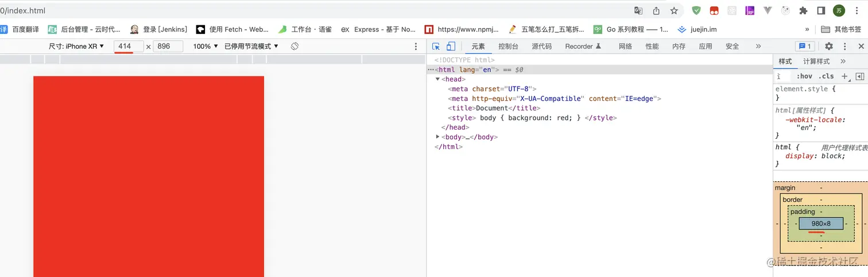Viewport: 868px width, 277px height.
Task: Click the styles filter input field
Action: pos(782,76)
